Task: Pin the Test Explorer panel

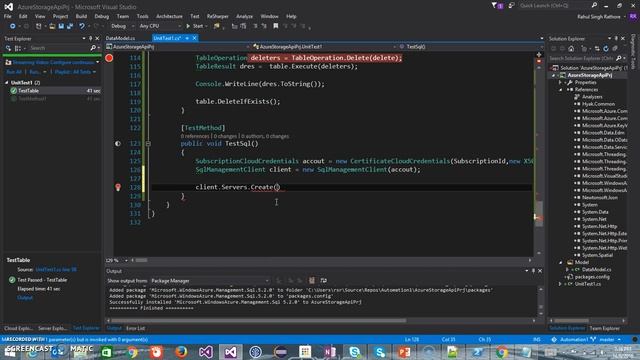Action: (91, 38)
